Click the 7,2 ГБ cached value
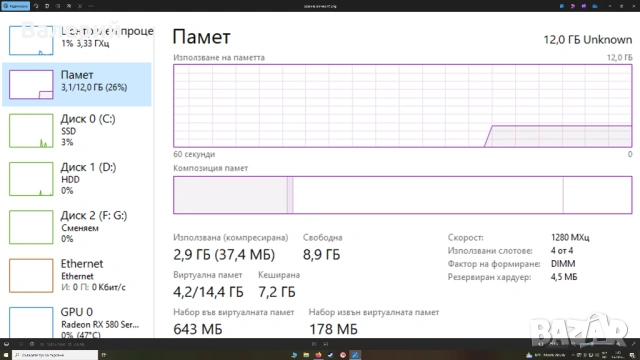 pos(277,292)
